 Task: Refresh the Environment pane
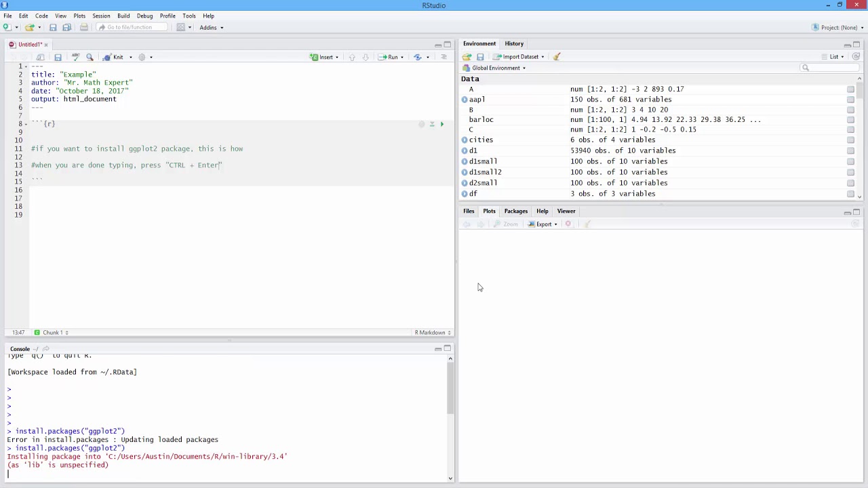[x=856, y=57]
